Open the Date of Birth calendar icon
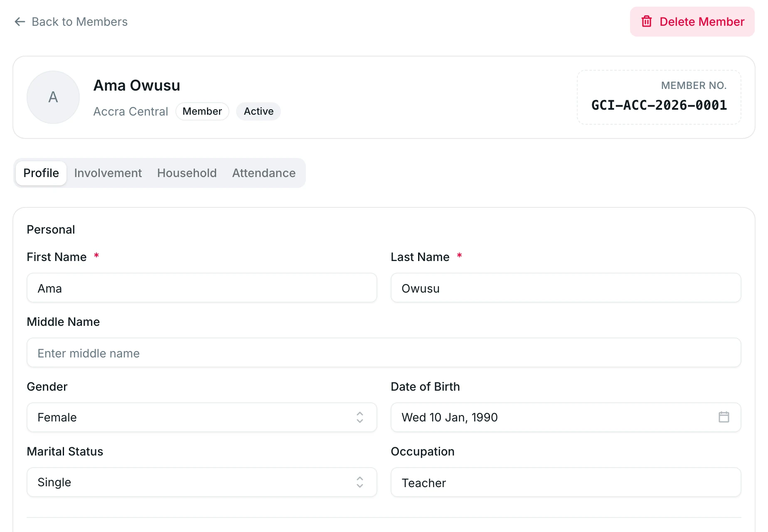Screen dimensions: 768x532 [724, 417]
